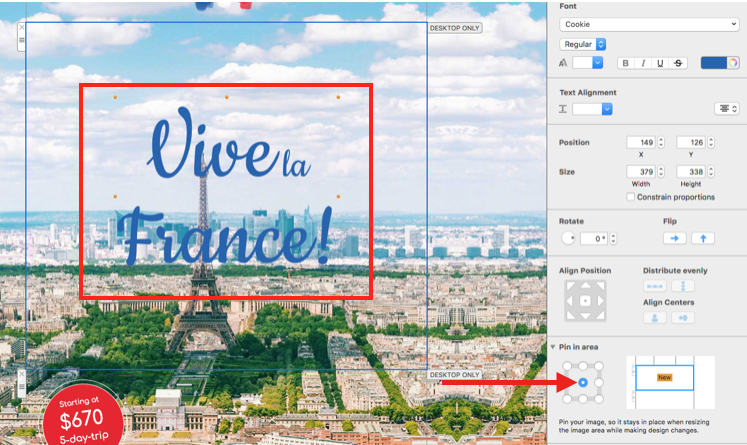Toggle italic formatting
The width and height of the screenshot is (747, 445).
point(643,63)
